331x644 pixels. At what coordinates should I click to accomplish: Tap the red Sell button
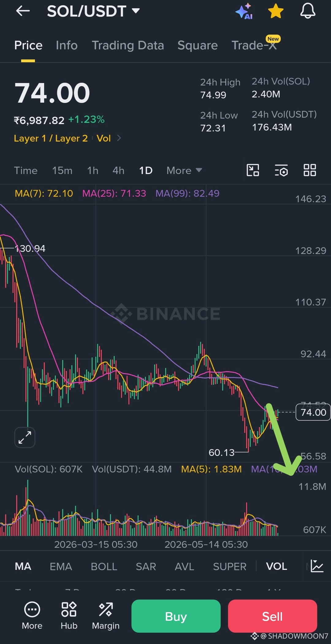tap(272, 616)
